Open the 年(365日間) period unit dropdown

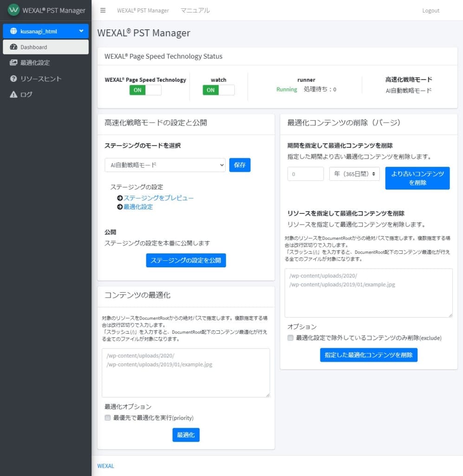pos(354,174)
